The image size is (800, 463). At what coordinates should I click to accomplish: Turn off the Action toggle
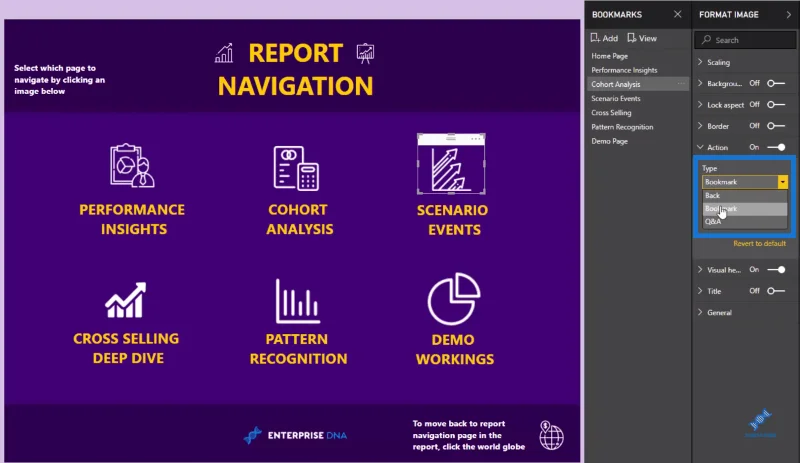tap(776, 147)
